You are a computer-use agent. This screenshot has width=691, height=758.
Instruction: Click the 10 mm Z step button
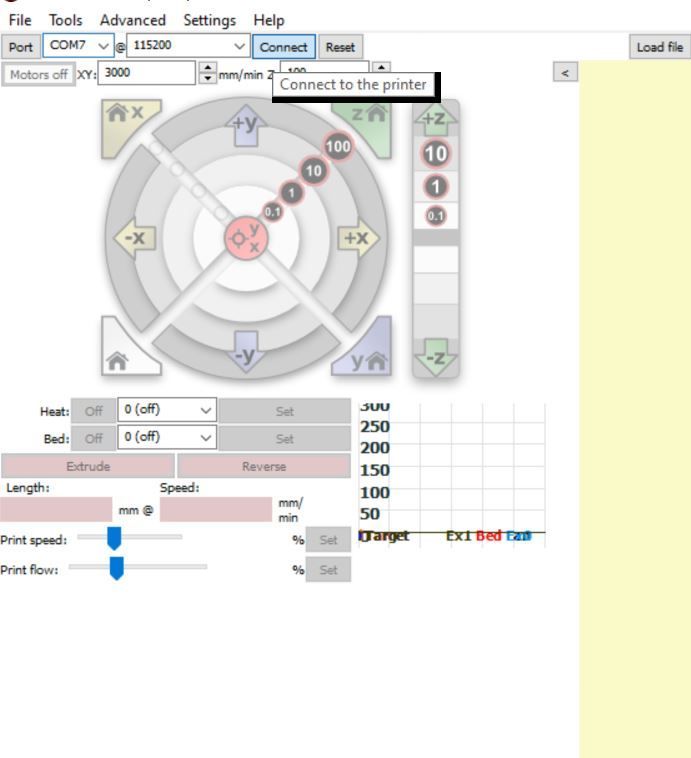point(436,154)
